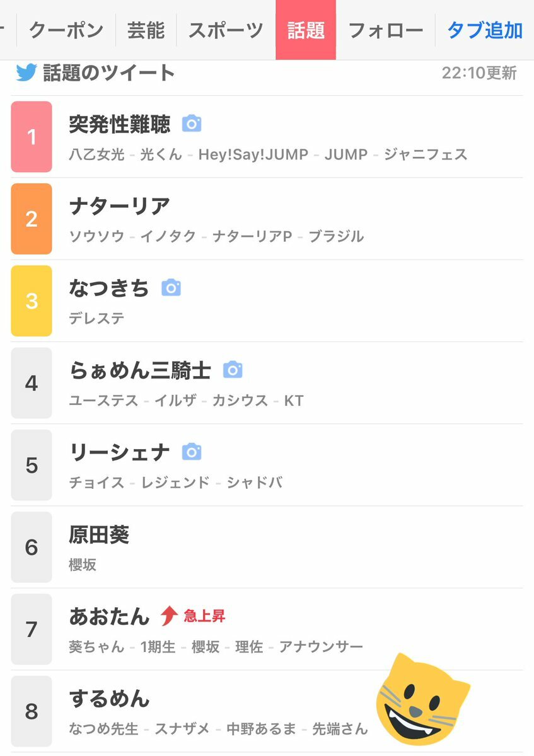The width and height of the screenshot is (534, 756).
Task: Select the デレステ related keyword
Action: click(x=96, y=318)
